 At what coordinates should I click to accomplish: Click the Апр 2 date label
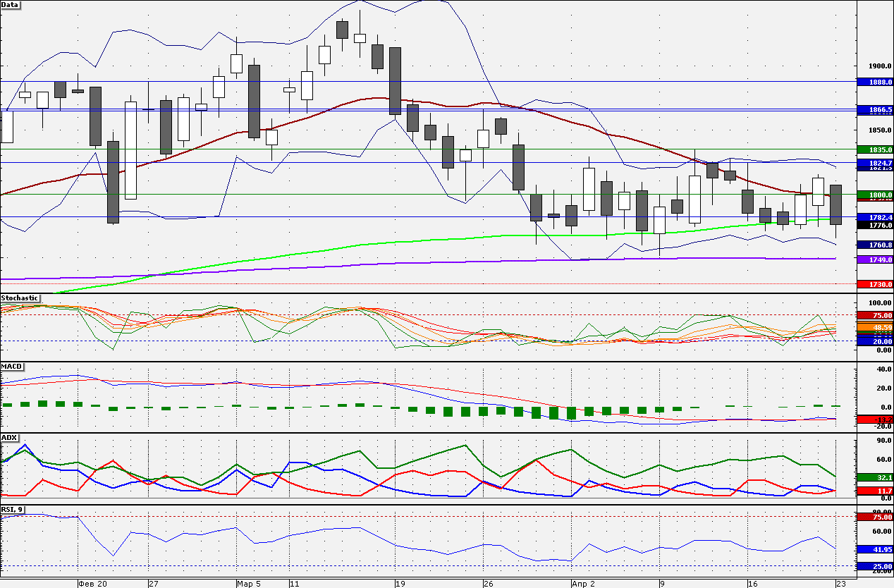[x=583, y=584]
